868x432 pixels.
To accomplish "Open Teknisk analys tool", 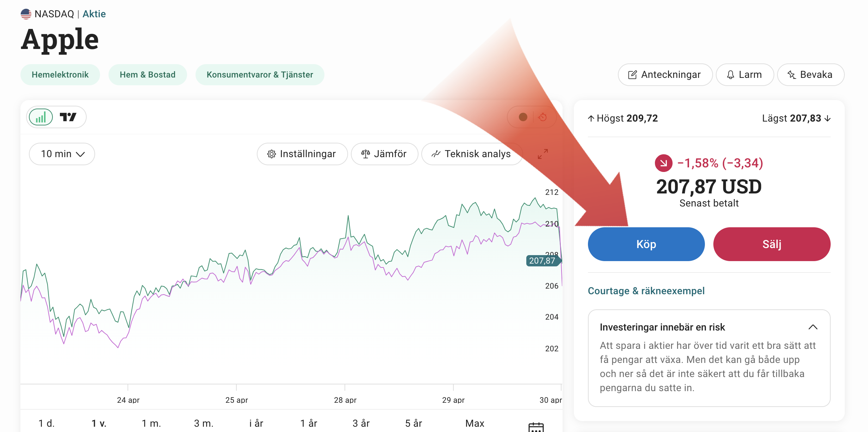I will click(x=471, y=154).
